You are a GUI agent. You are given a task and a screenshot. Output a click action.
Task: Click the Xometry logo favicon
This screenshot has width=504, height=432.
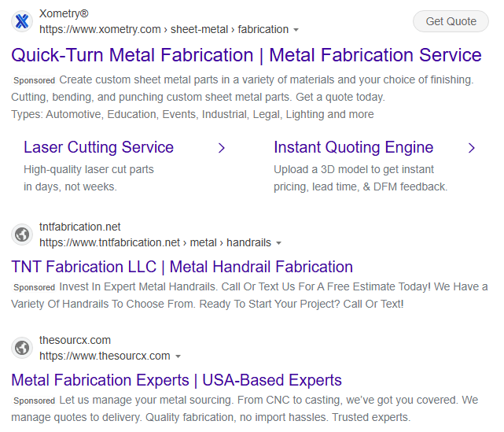point(22,21)
